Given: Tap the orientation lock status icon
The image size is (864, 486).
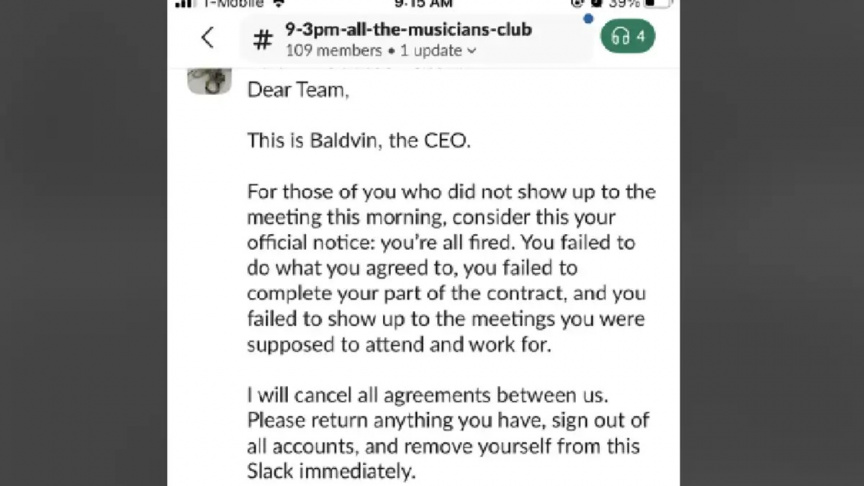Looking at the screenshot, I should click(x=578, y=4).
